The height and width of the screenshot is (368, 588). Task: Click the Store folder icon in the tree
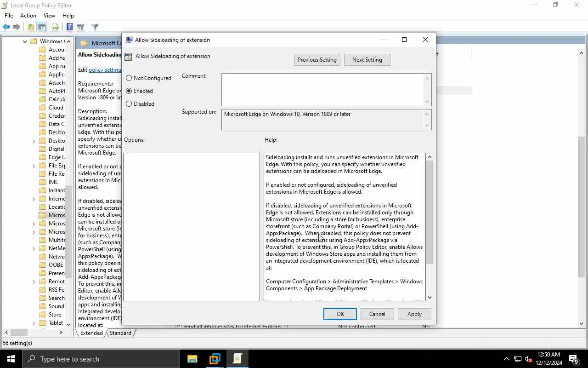click(42, 315)
